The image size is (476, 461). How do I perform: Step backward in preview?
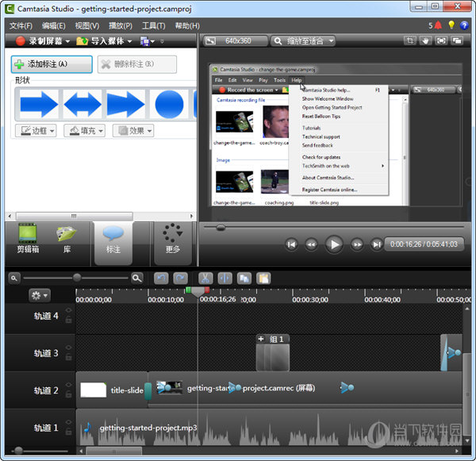pyautogui.click(x=311, y=244)
